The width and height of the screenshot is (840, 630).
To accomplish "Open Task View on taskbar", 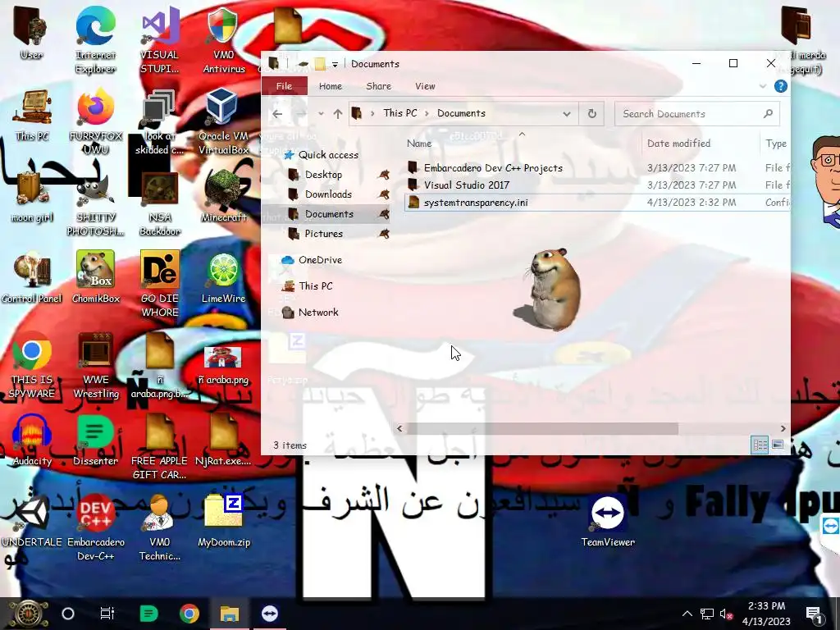I will 107,614.
